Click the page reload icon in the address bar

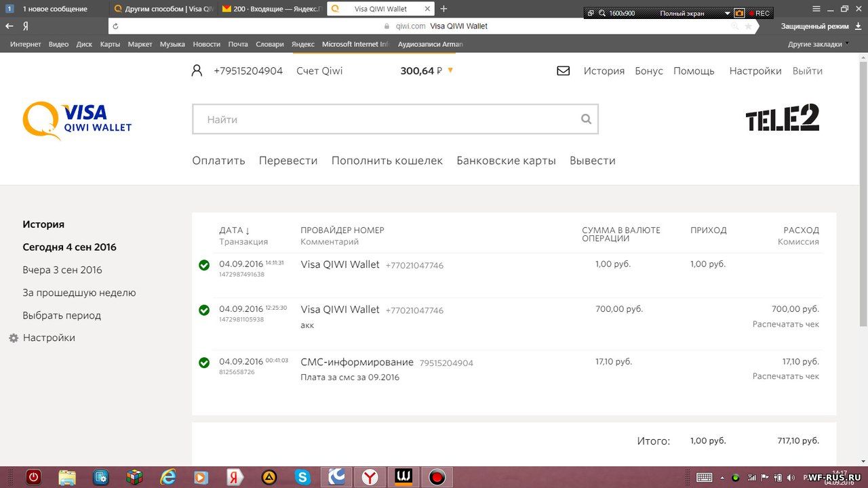(115, 26)
